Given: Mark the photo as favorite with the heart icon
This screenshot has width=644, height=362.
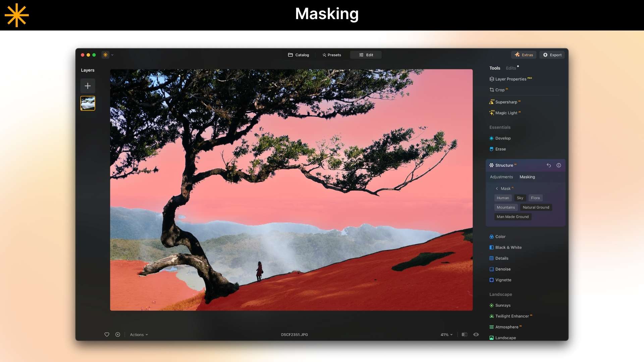Looking at the screenshot, I should coord(107,335).
